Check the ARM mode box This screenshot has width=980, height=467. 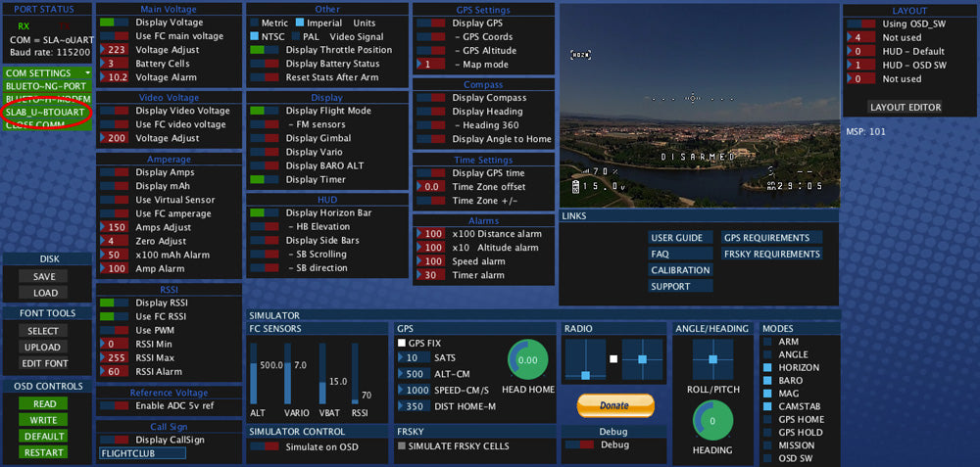pos(768,343)
